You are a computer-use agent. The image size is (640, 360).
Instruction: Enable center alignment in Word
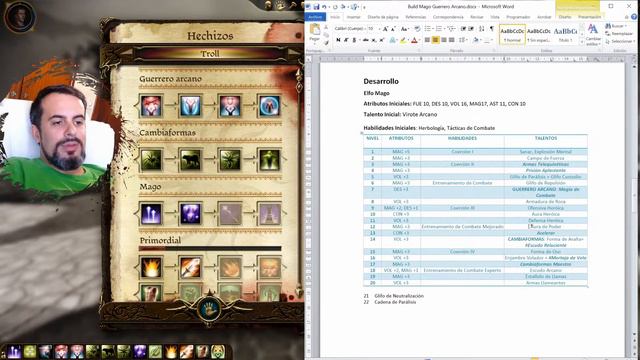pyautogui.click(x=435, y=40)
